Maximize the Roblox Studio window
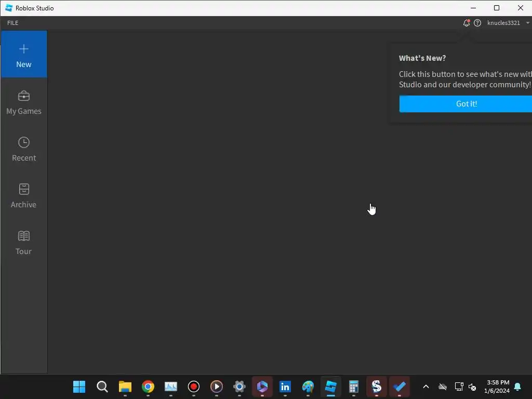 tap(497, 8)
